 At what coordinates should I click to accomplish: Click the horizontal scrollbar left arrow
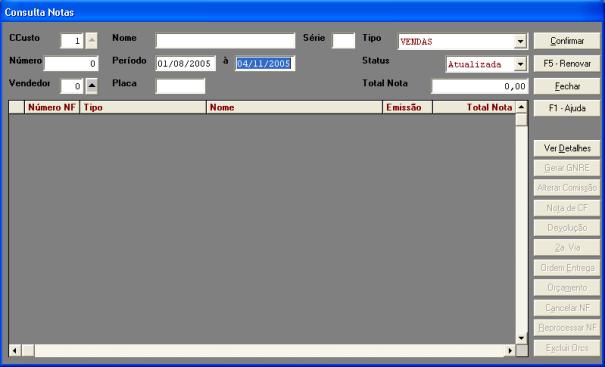tap(15, 350)
